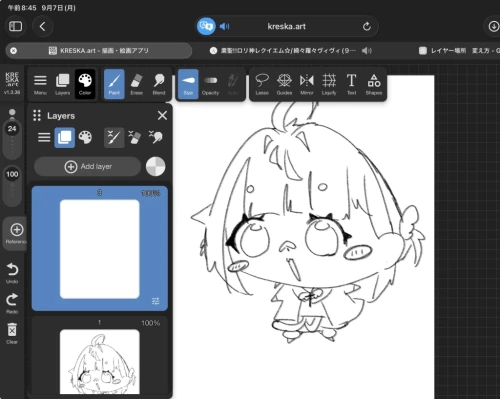The width and height of the screenshot is (500, 399).
Task: Open the Layers panel list menu icon
Action: point(44,137)
